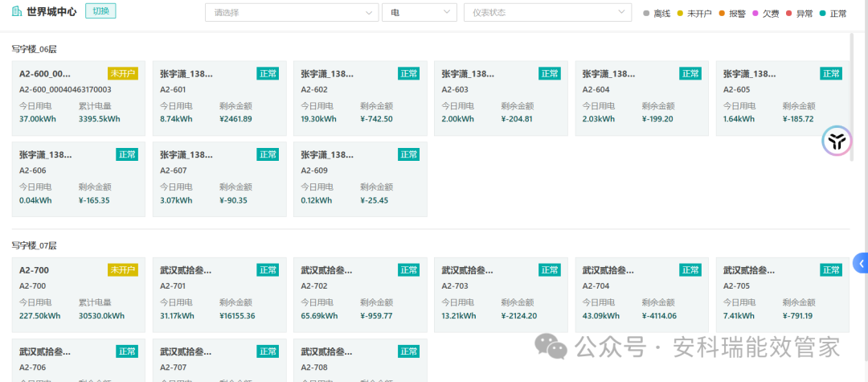Screen dimensions: 868x382
Task: Click the 30530.0kWh cumulative value
Action: [x=102, y=316]
